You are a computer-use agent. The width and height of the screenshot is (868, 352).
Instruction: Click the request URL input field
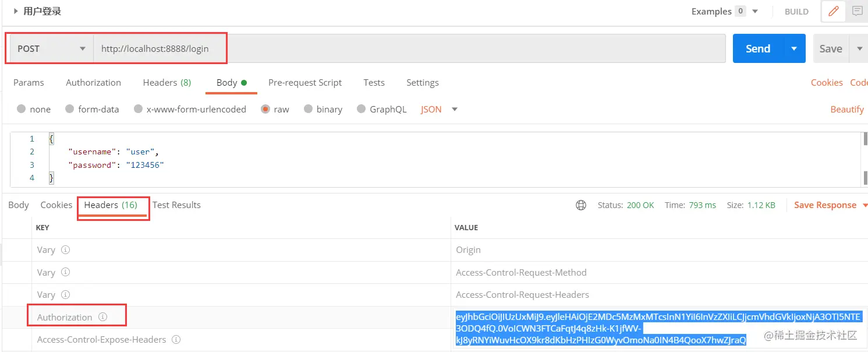[408, 48]
